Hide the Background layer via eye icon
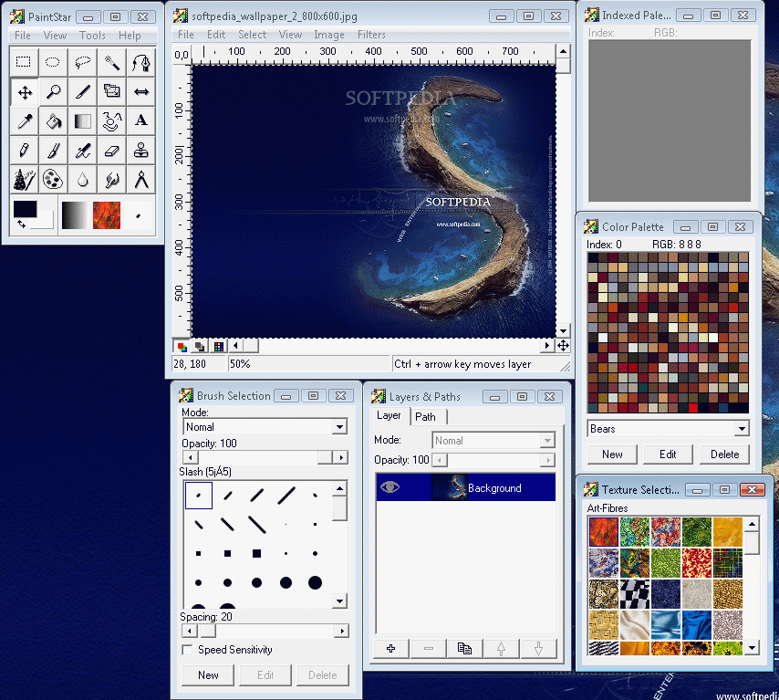Viewport: 779px width, 700px height. (x=390, y=487)
